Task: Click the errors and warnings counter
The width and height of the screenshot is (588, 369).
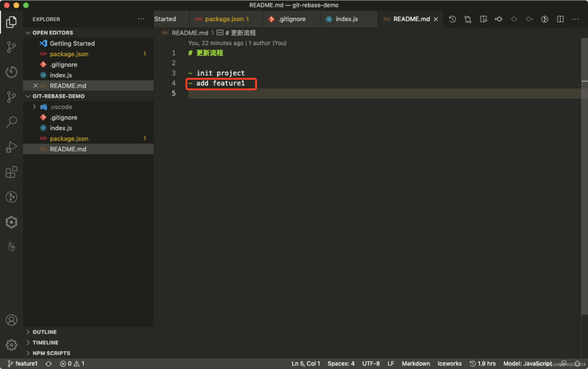Action: 73,363
